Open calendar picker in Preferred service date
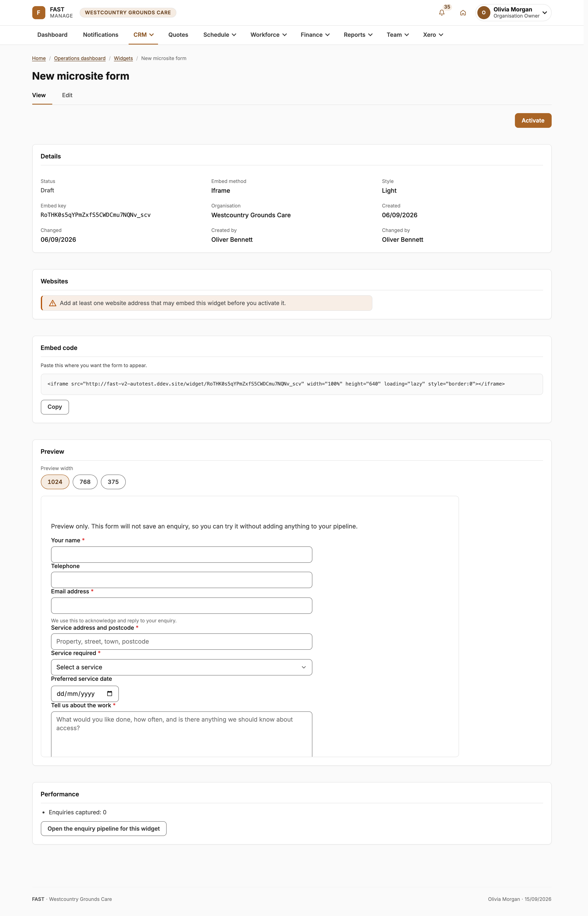Screen dimensions: 588x916 (110, 693)
